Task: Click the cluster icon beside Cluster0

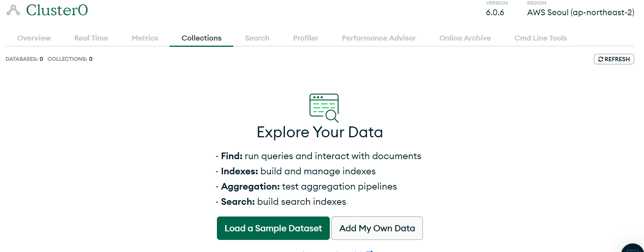Action: tap(13, 10)
